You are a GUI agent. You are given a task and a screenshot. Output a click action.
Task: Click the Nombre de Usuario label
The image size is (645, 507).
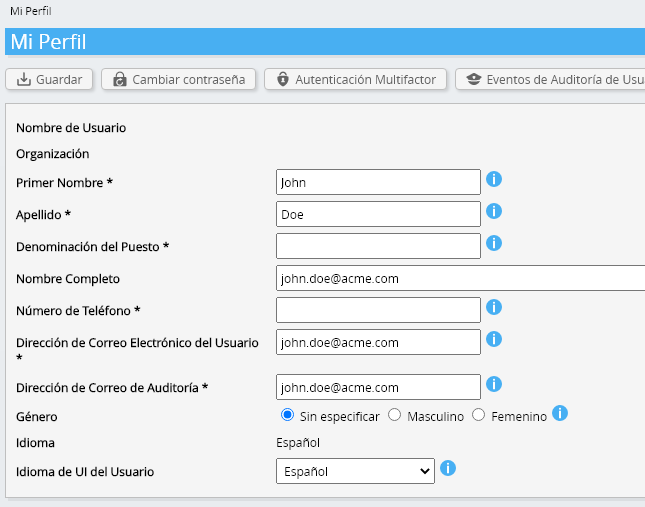click(71, 128)
